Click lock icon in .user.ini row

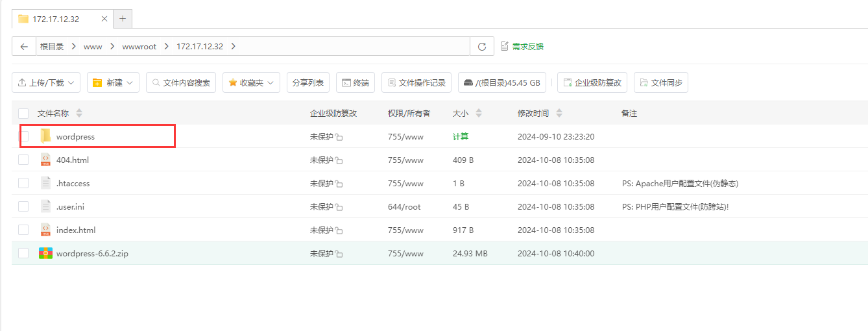pos(339,207)
